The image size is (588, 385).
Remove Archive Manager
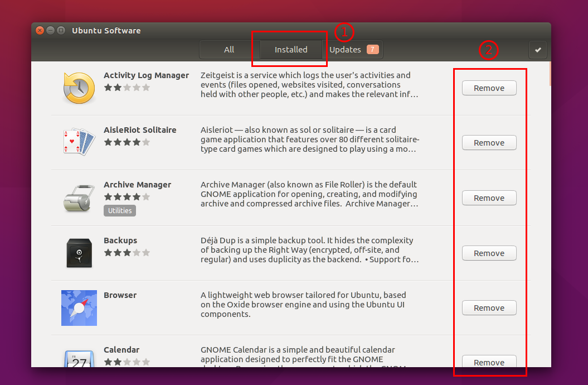(x=489, y=198)
